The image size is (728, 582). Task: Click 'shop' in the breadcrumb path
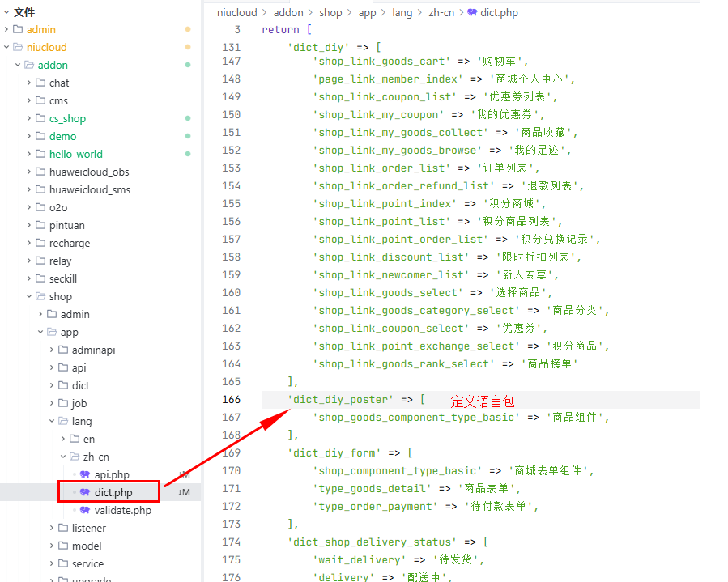pos(330,13)
